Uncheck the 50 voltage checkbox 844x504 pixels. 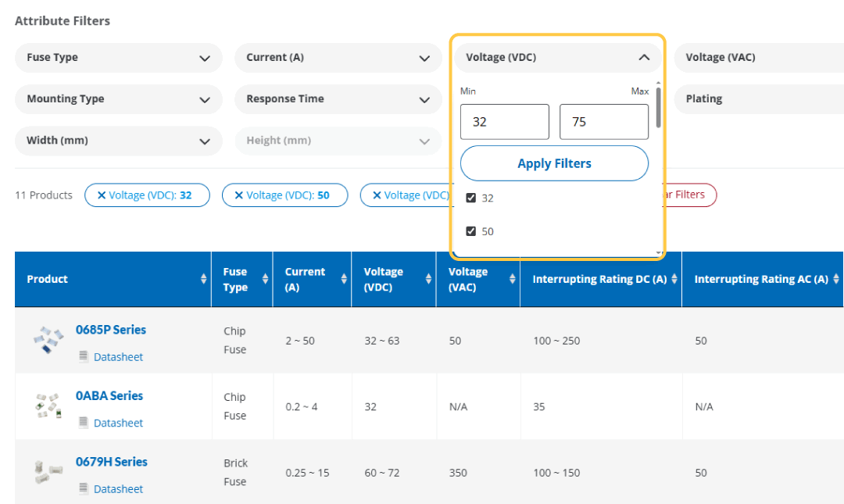tap(471, 231)
